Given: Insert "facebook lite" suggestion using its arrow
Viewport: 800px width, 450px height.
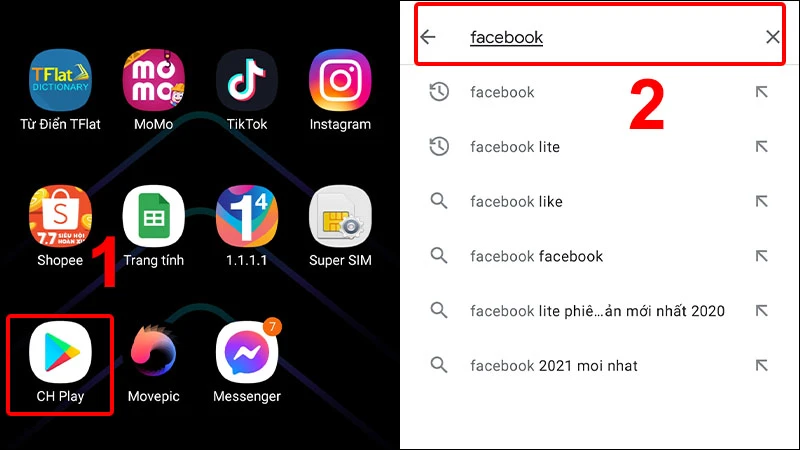Looking at the screenshot, I should tap(762, 147).
